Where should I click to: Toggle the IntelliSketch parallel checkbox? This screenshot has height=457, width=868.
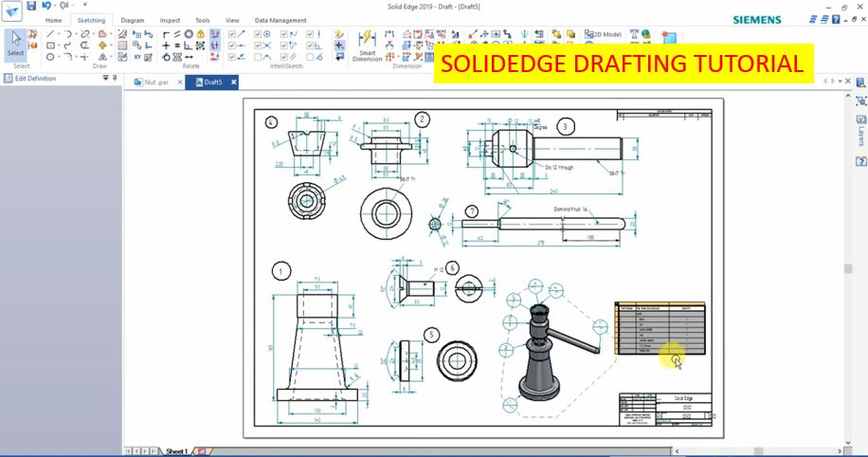point(284,57)
